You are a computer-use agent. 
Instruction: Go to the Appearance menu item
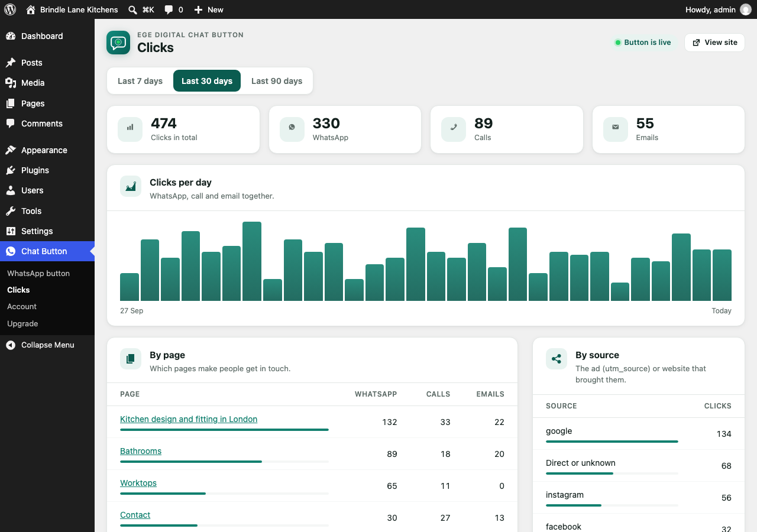[x=47, y=150]
